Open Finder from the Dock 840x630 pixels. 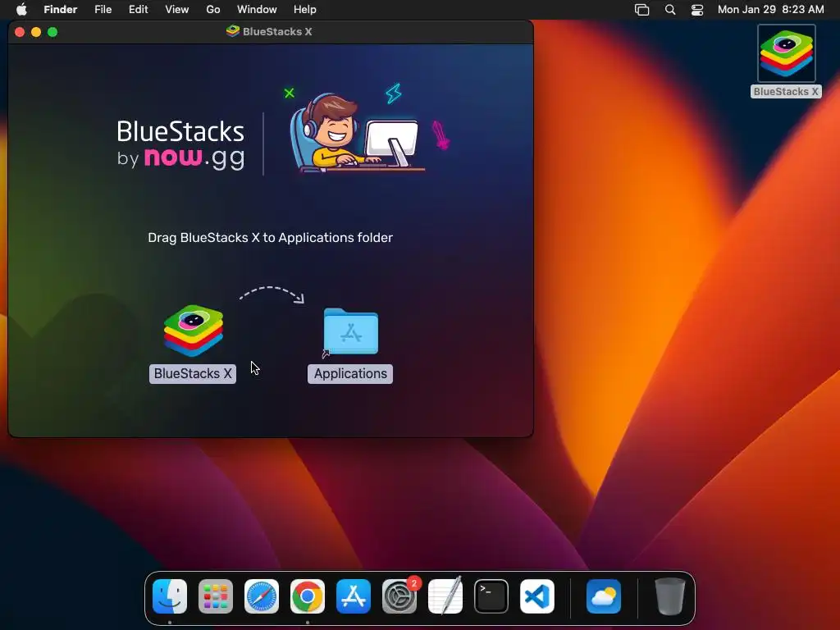click(x=170, y=596)
